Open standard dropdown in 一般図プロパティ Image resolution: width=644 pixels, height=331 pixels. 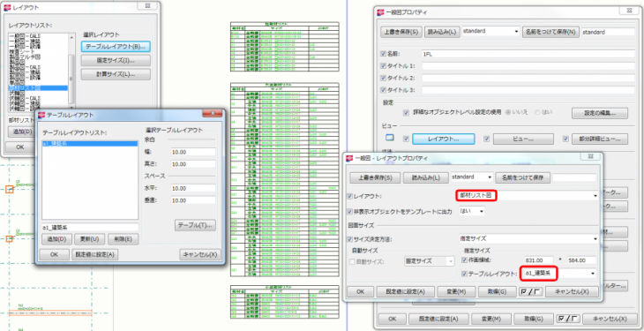pos(490,31)
